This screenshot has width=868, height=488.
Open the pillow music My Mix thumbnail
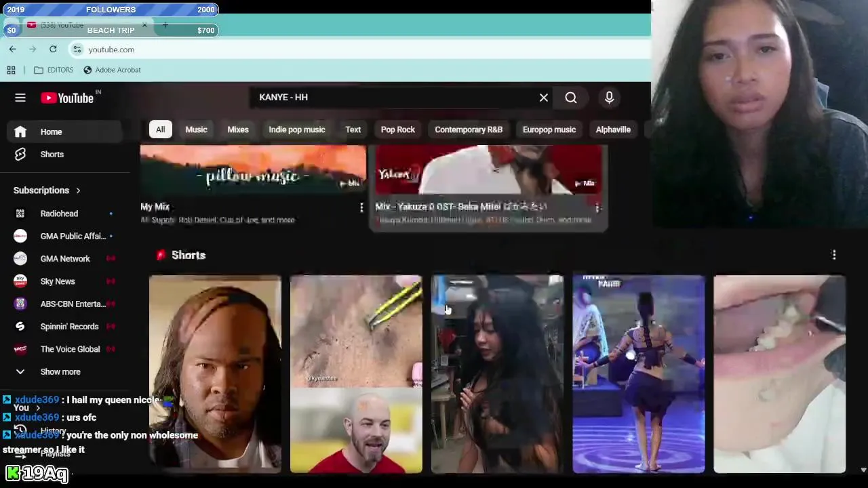click(x=253, y=169)
